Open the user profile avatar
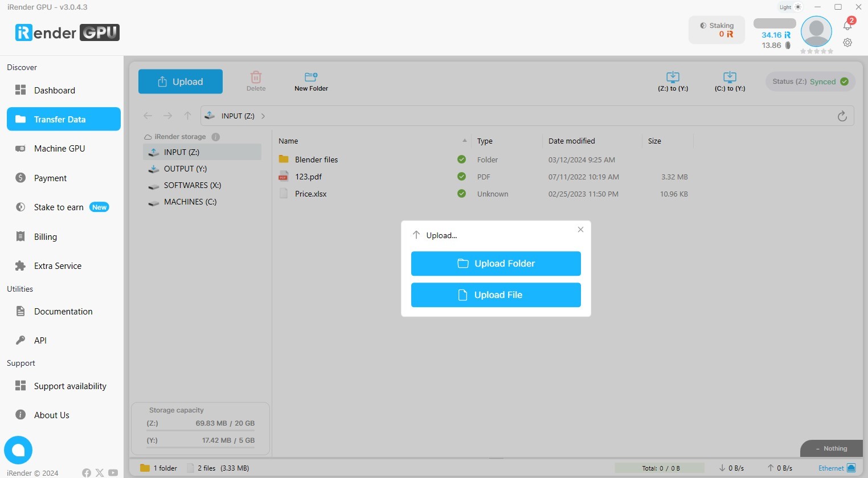The width and height of the screenshot is (868, 478). (816, 31)
